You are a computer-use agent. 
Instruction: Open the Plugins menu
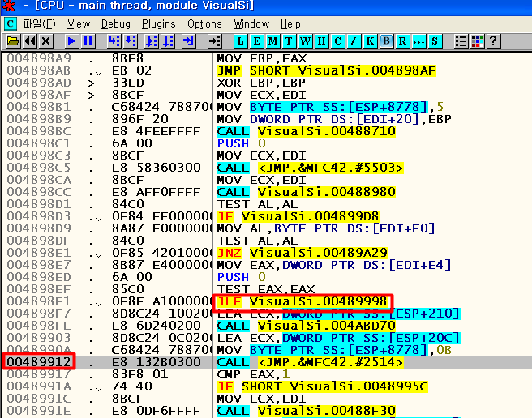point(158,24)
